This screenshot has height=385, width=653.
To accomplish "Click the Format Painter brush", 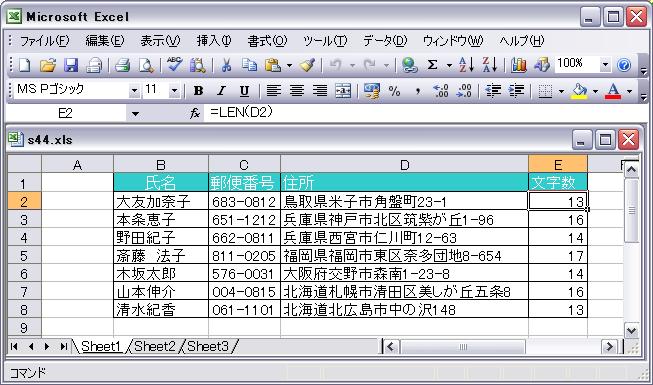I will tap(307, 65).
